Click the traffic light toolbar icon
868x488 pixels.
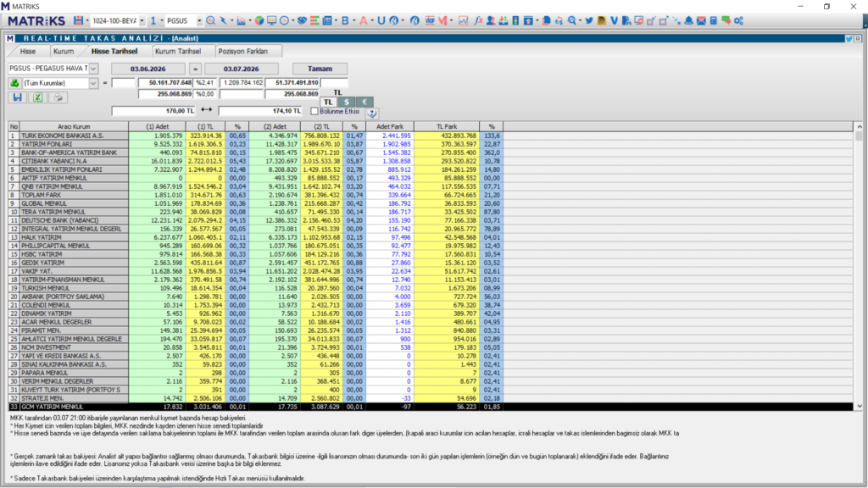pyautogui.click(x=515, y=20)
